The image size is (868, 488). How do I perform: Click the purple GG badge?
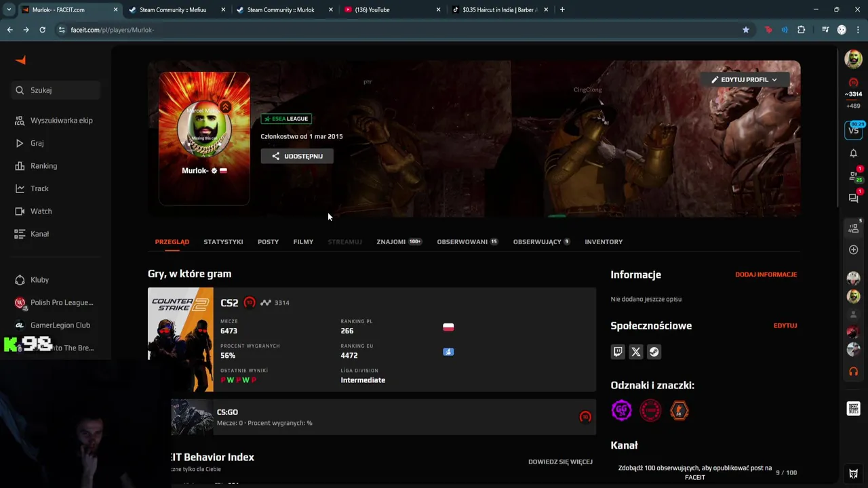(x=621, y=410)
